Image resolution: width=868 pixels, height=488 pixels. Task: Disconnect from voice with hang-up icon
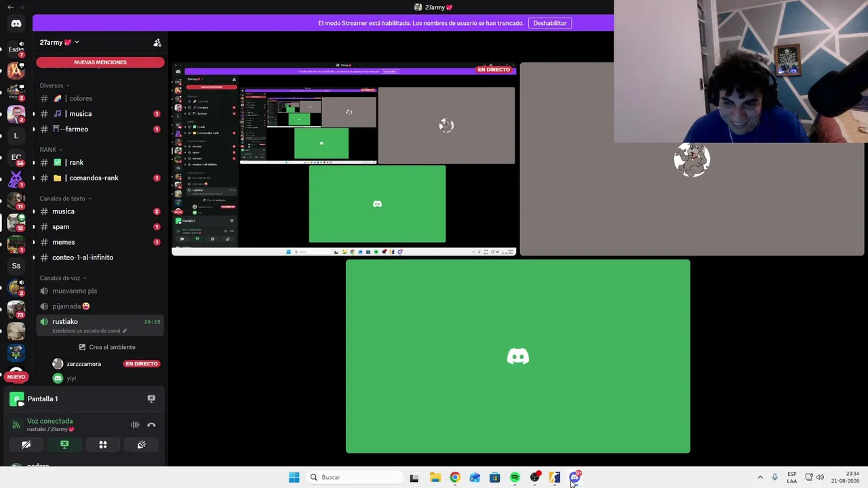(151, 425)
